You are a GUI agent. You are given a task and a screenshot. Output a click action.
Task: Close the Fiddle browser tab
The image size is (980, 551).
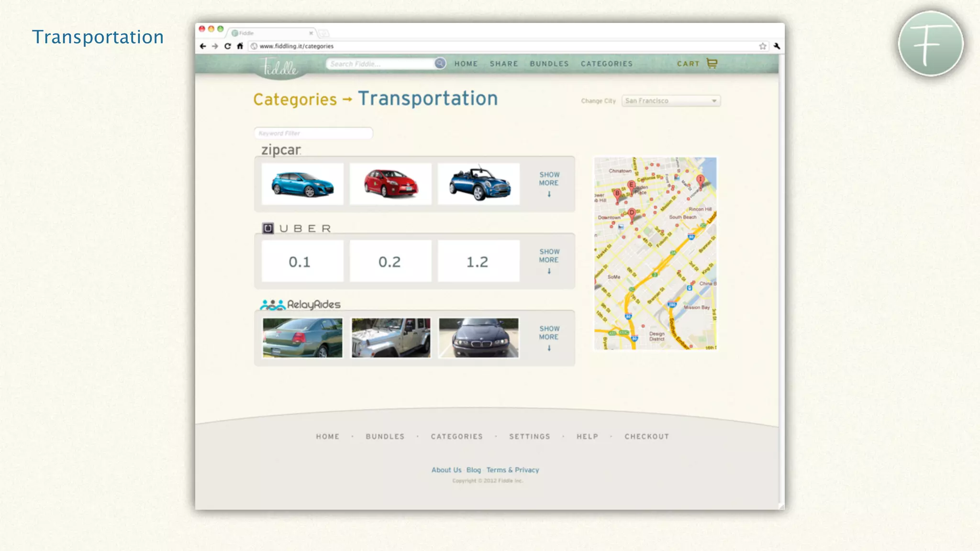pyautogui.click(x=311, y=33)
